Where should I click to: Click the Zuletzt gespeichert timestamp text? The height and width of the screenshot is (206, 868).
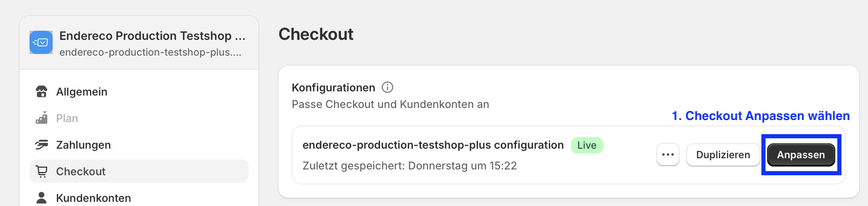click(410, 166)
